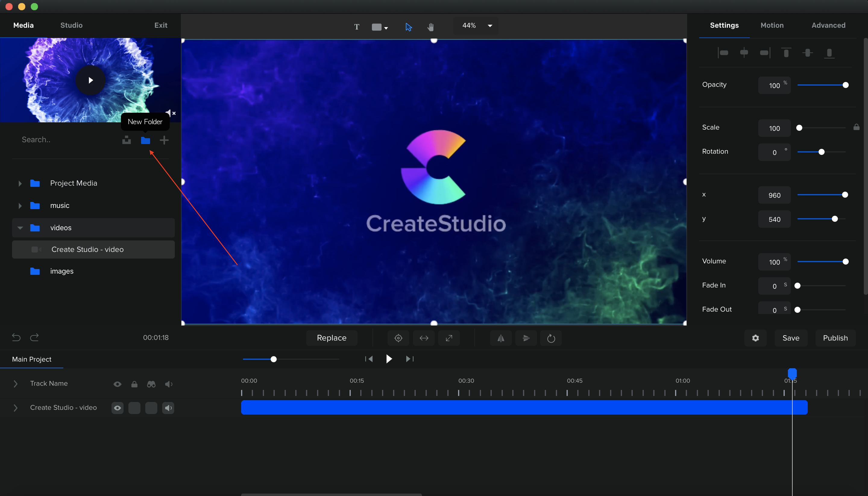868x496 pixels.
Task: Jump to the timeline end
Action: tap(410, 359)
